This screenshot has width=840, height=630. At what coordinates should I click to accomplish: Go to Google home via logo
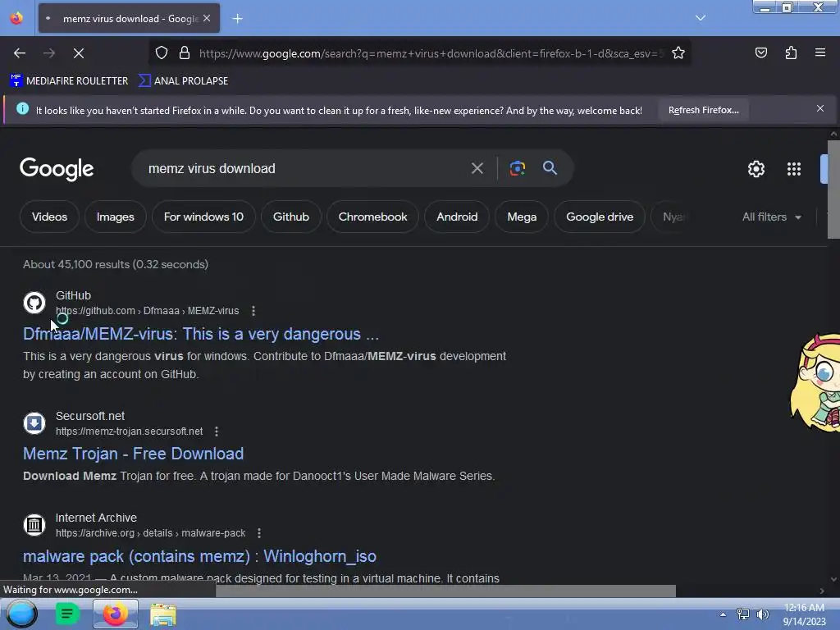57,169
